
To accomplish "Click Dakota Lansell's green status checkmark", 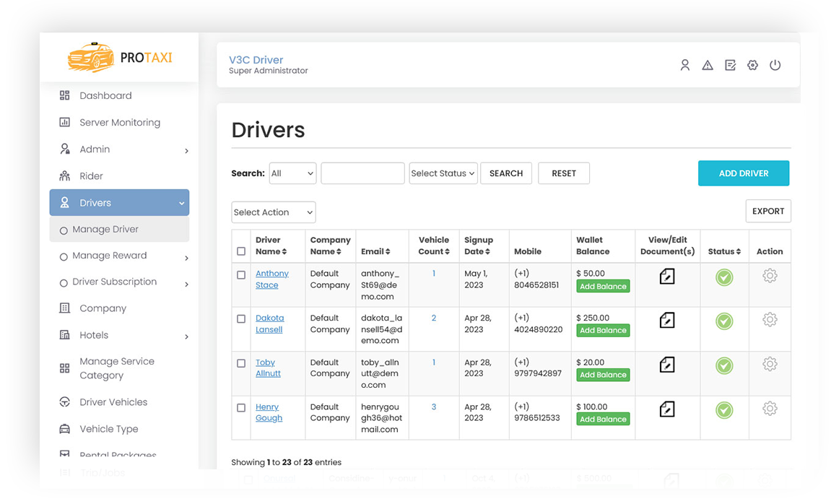I will pyautogui.click(x=724, y=321).
